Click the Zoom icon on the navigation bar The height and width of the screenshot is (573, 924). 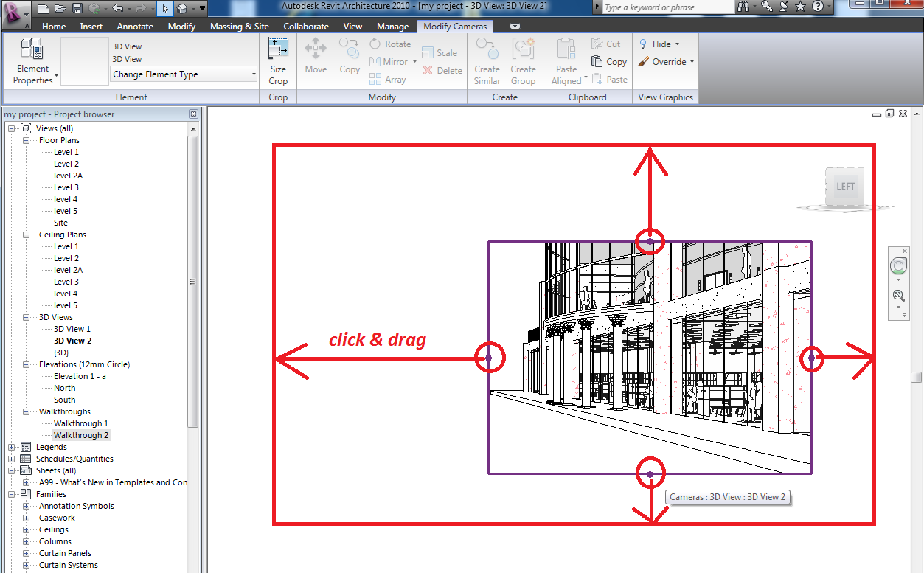coord(898,295)
